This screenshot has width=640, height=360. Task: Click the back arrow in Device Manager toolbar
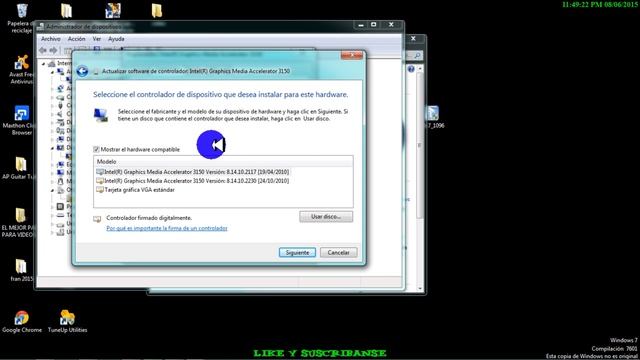click(x=43, y=51)
